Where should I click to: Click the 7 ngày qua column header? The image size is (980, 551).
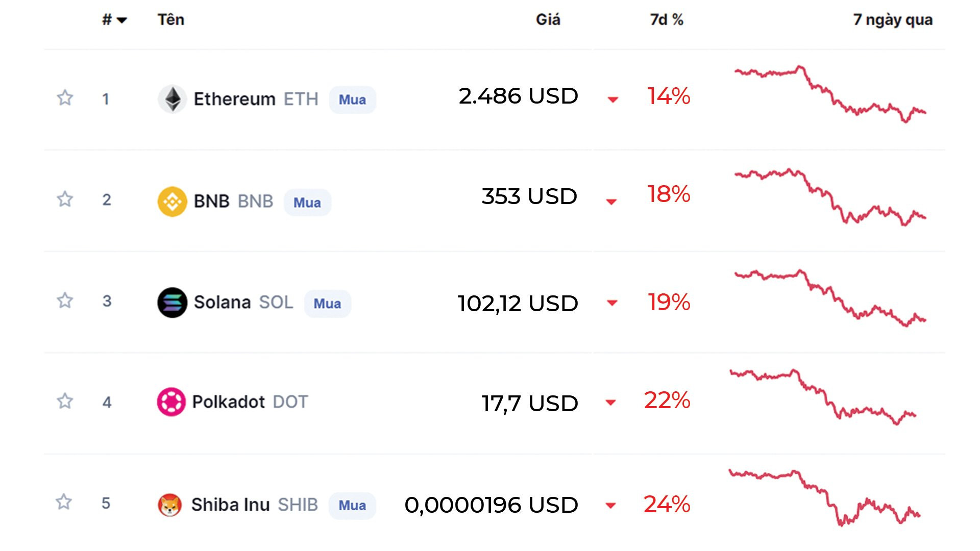tap(893, 20)
